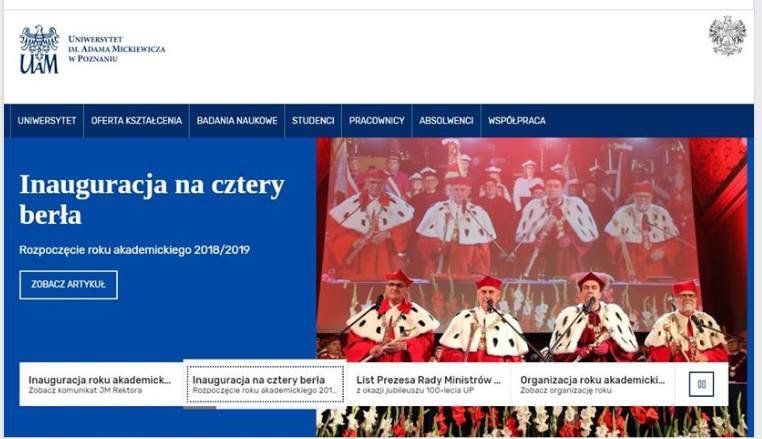Open the UNIWERSYTET menu
The image size is (762, 439).
pyautogui.click(x=47, y=121)
